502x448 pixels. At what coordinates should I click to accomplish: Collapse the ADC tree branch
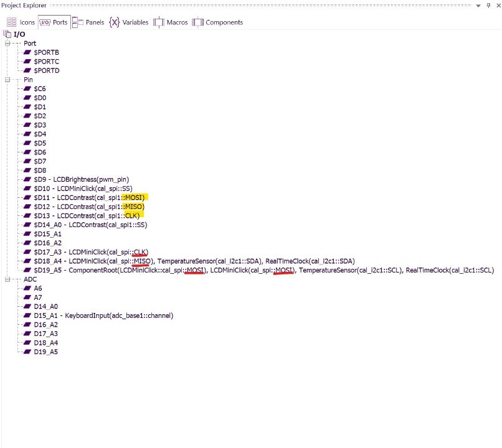click(6, 279)
